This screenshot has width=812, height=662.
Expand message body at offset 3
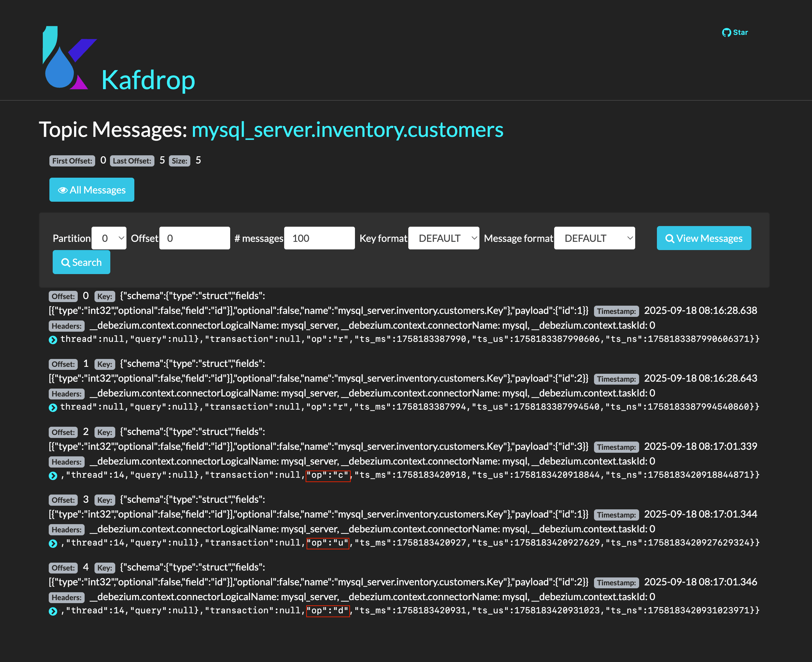click(x=53, y=544)
